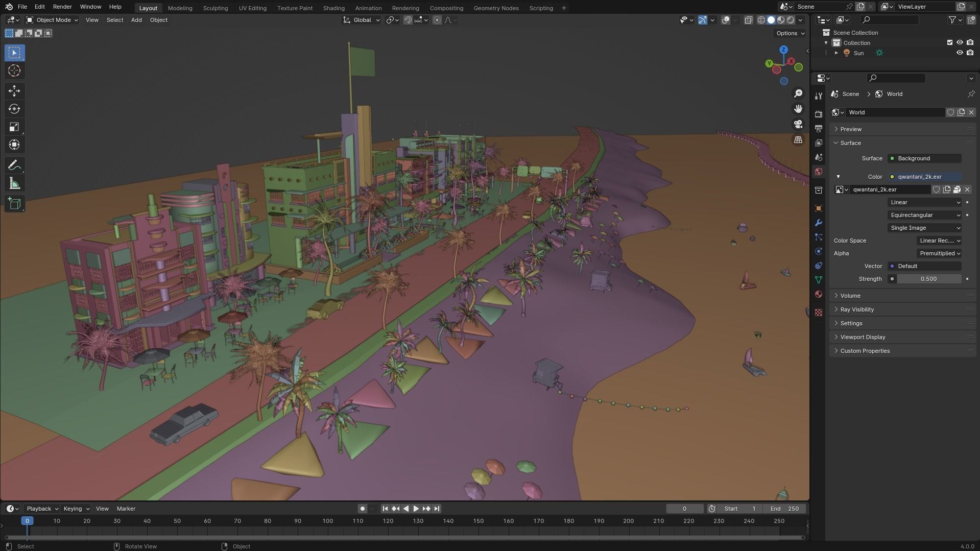Select the Transform tool
This screenshot has width=980, height=551.
[x=14, y=145]
